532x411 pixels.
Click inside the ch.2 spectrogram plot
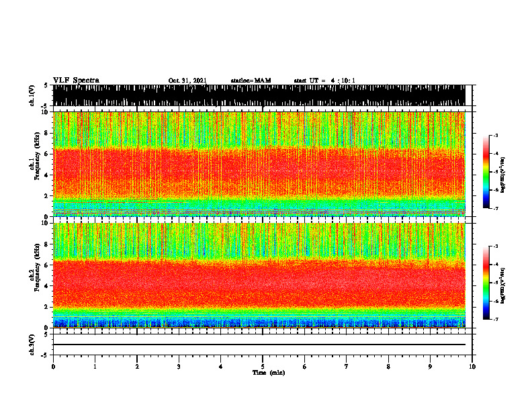(x=259, y=275)
